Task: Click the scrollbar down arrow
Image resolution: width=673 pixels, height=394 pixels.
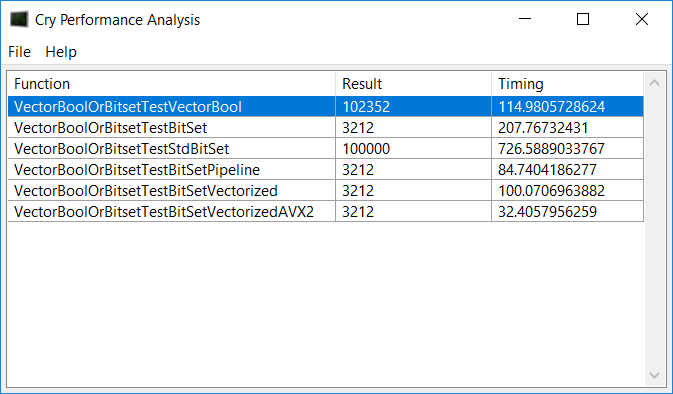Action: pos(655,375)
